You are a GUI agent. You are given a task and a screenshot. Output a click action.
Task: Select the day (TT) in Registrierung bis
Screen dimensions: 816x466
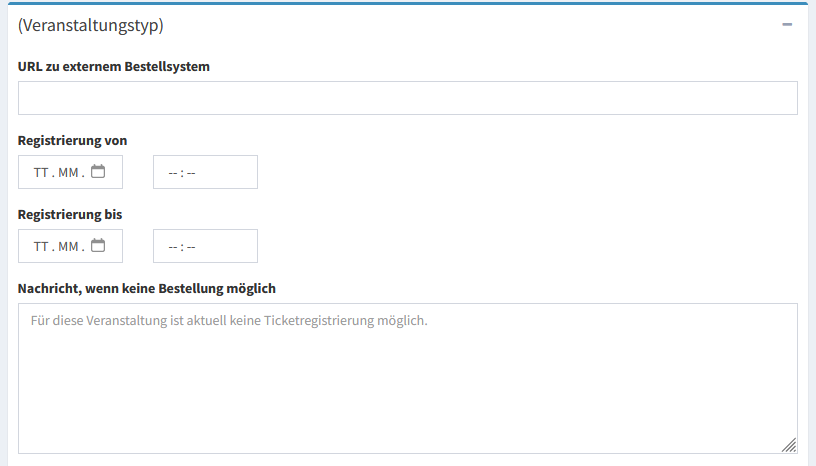(x=41, y=247)
